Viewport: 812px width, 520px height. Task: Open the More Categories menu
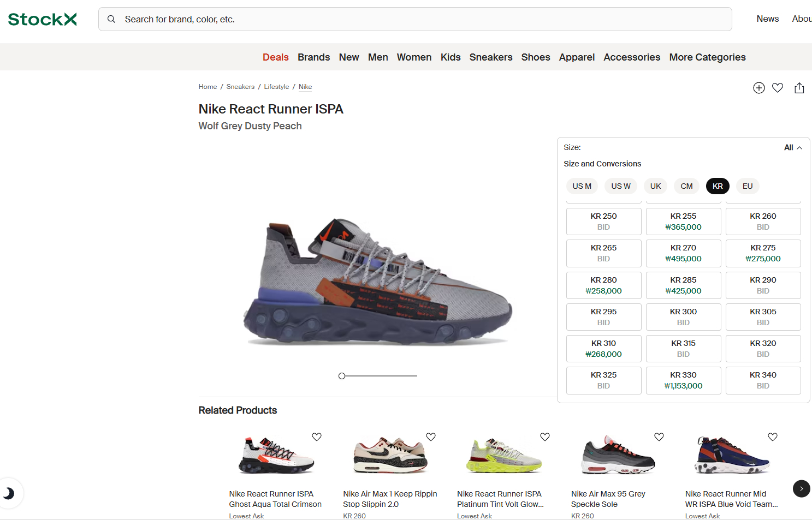707,57
